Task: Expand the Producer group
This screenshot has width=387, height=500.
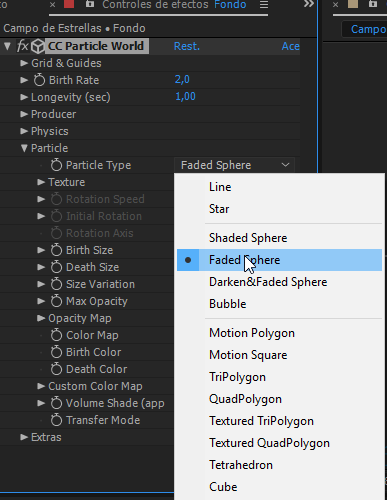Action: point(24,114)
